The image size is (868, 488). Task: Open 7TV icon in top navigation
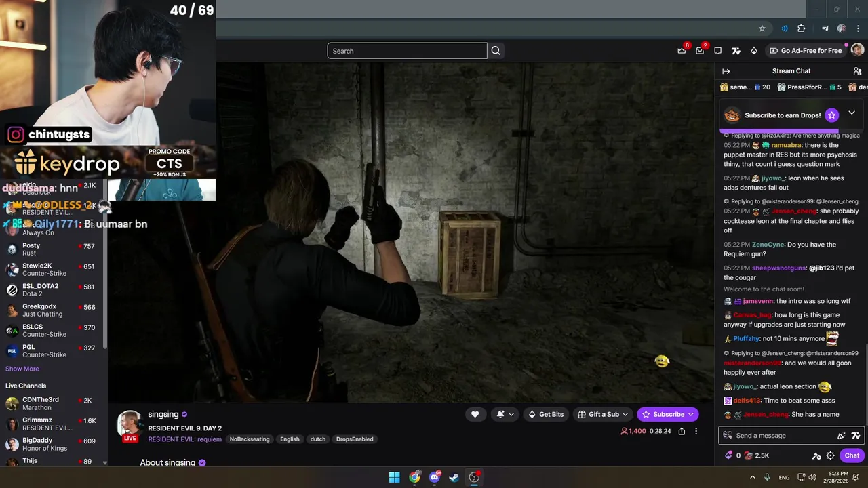[x=736, y=51]
